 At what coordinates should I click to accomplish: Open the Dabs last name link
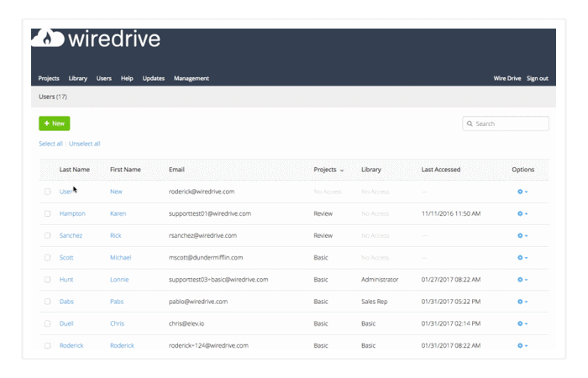coord(66,302)
